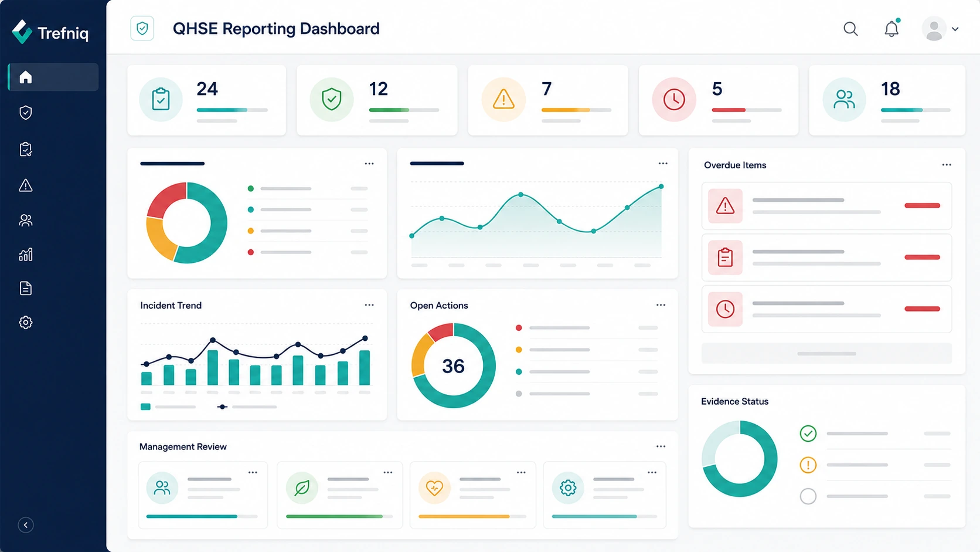Click the people icon on the 18 card
Viewport: 980px width, 552px height.
click(844, 100)
